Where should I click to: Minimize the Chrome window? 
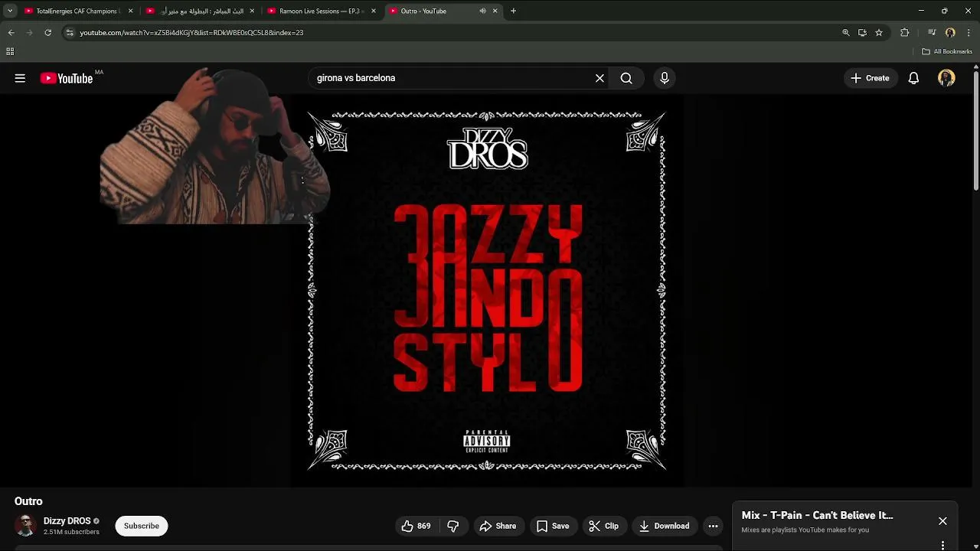pos(921,11)
